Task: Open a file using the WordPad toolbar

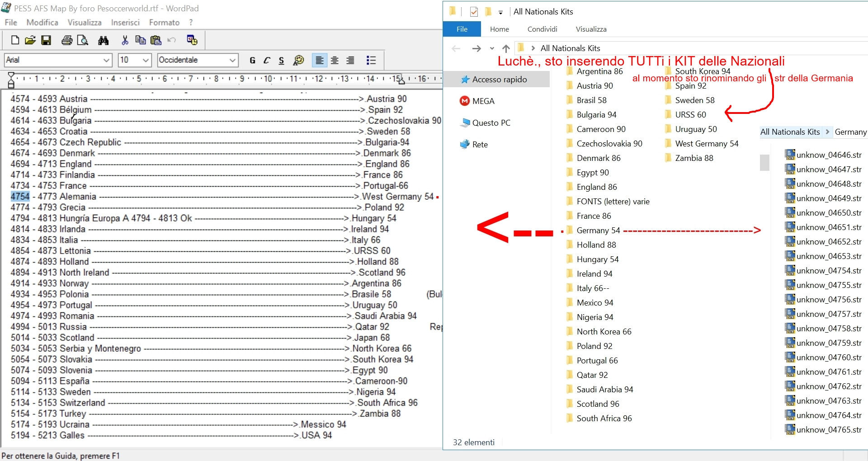Action: [30, 40]
